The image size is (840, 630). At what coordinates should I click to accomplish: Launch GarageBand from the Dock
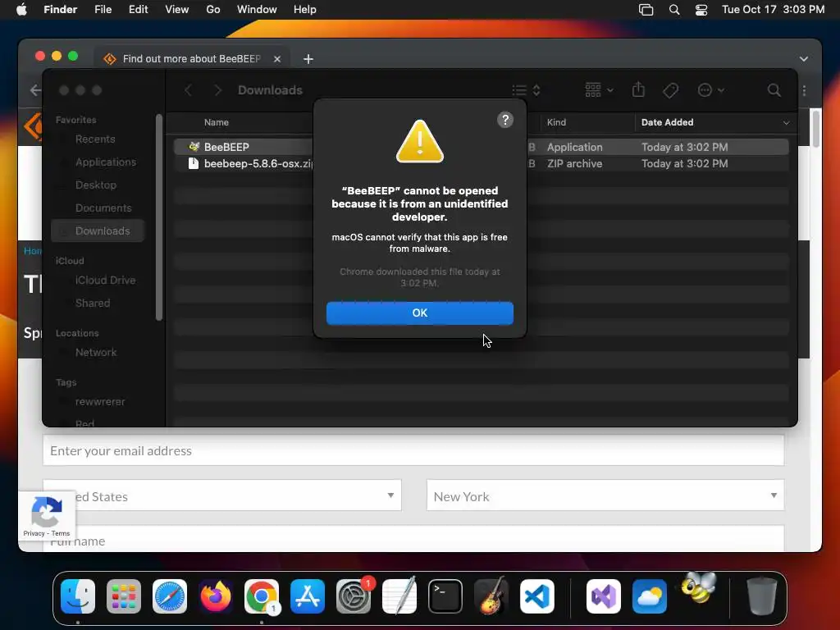click(491, 596)
